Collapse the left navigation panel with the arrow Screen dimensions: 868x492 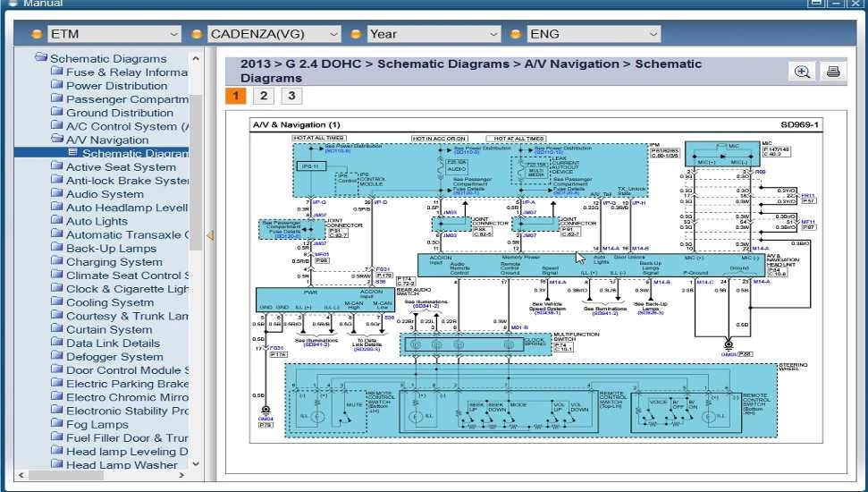click(210, 235)
